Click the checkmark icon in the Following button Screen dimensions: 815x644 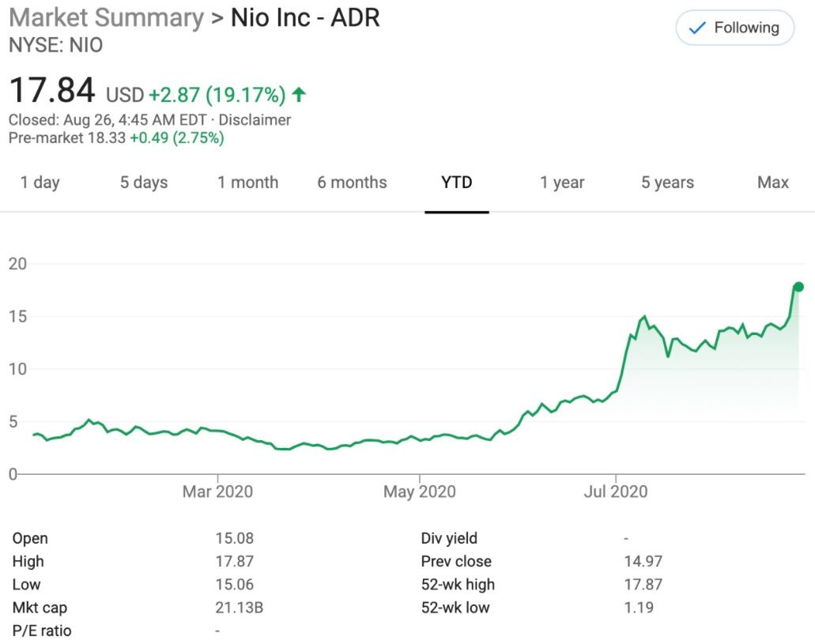coord(696,27)
